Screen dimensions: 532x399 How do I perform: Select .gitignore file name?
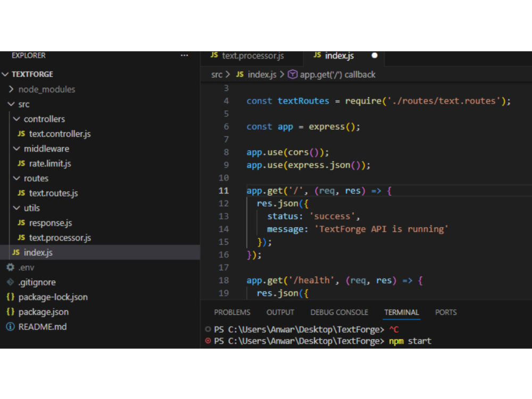click(37, 282)
